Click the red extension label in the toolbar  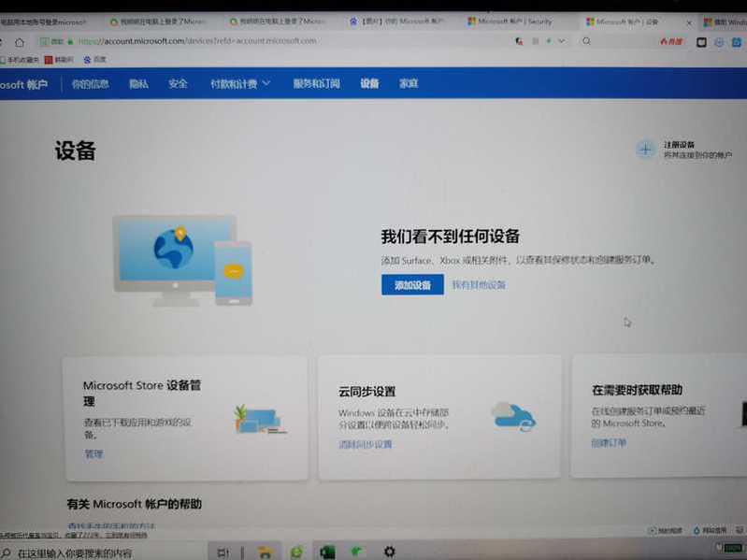click(x=671, y=42)
